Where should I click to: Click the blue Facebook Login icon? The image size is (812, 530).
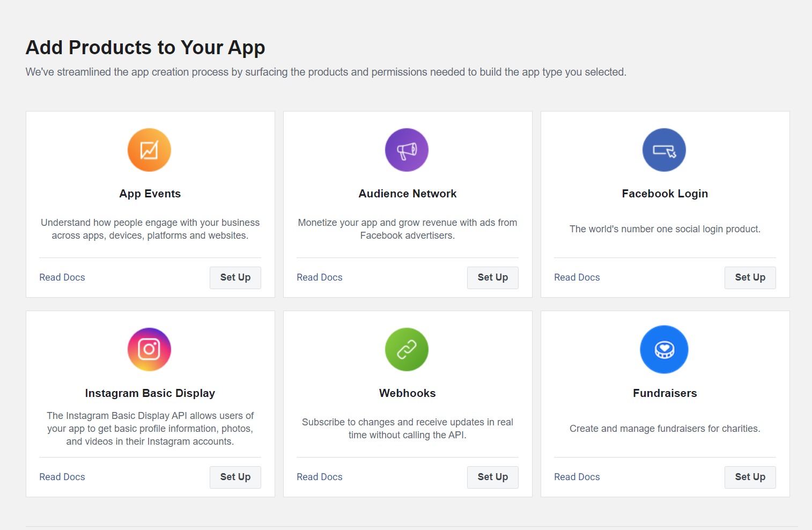coord(664,150)
